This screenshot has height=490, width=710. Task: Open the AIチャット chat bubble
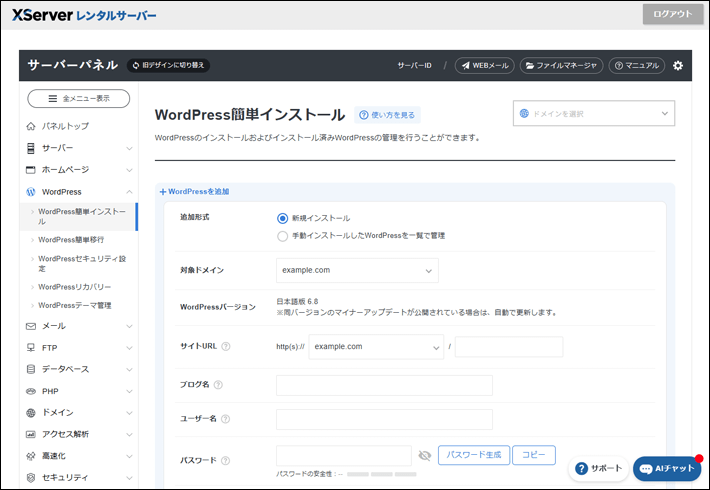coord(667,468)
